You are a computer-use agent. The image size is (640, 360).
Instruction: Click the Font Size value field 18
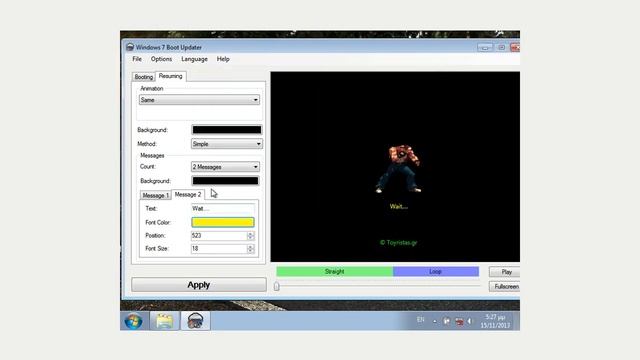(219, 249)
